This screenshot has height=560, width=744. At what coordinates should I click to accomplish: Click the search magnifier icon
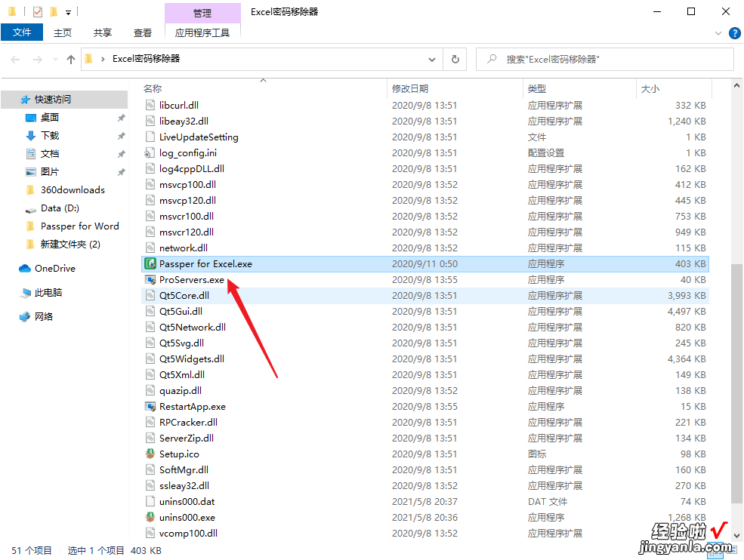click(x=492, y=59)
